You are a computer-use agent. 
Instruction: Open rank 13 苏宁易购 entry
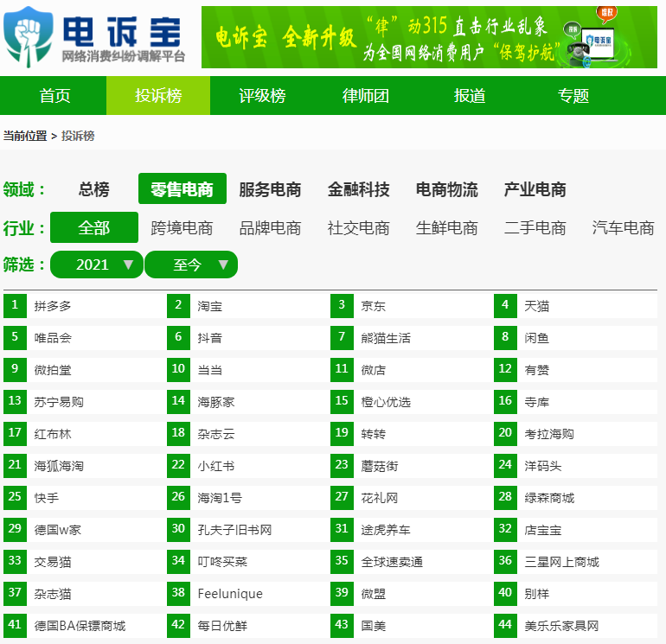[85, 402]
